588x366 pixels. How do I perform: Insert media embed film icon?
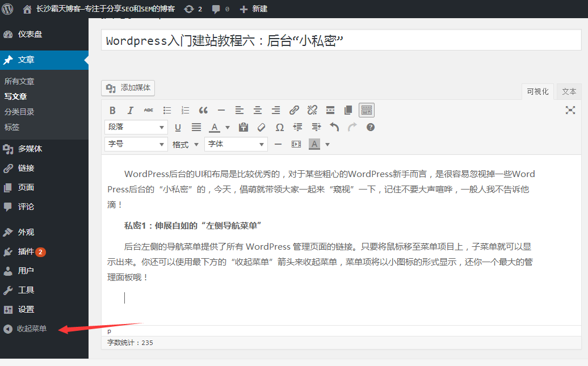coord(296,144)
